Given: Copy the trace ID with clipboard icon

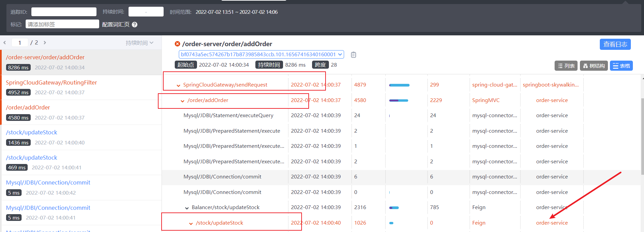Looking at the screenshot, I should click(x=354, y=55).
